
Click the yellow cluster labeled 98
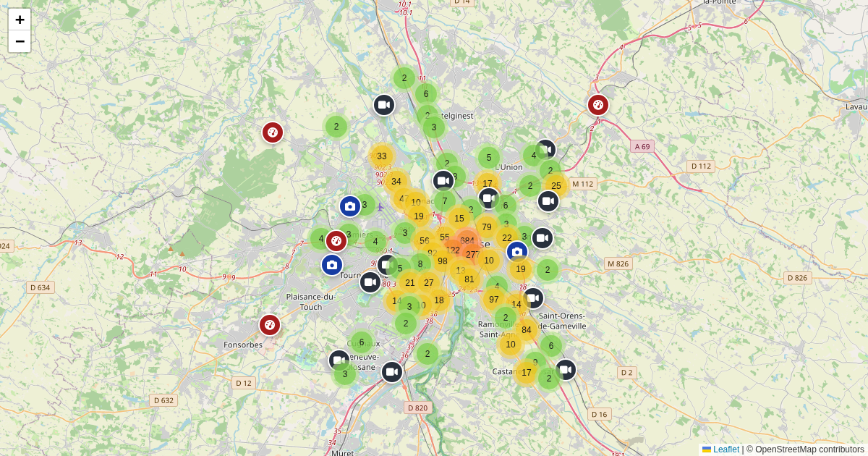click(x=443, y=261)
